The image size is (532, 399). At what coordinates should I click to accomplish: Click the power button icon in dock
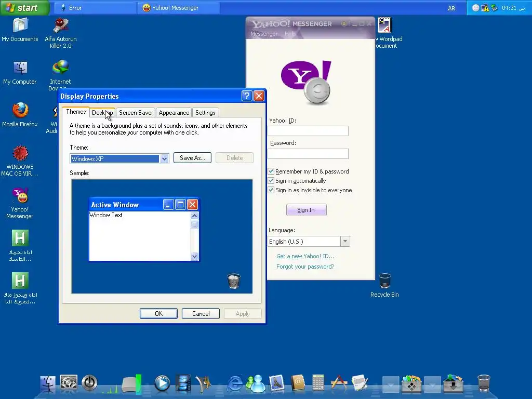89,383
